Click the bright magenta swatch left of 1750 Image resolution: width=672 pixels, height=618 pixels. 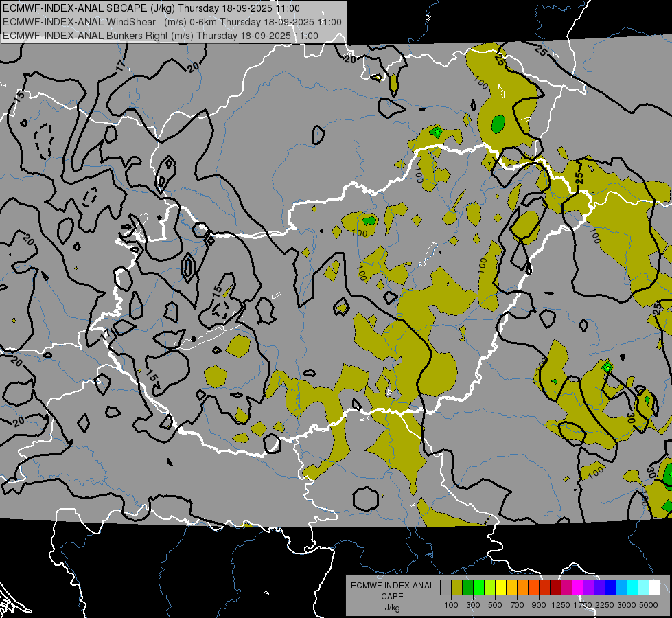578,588
